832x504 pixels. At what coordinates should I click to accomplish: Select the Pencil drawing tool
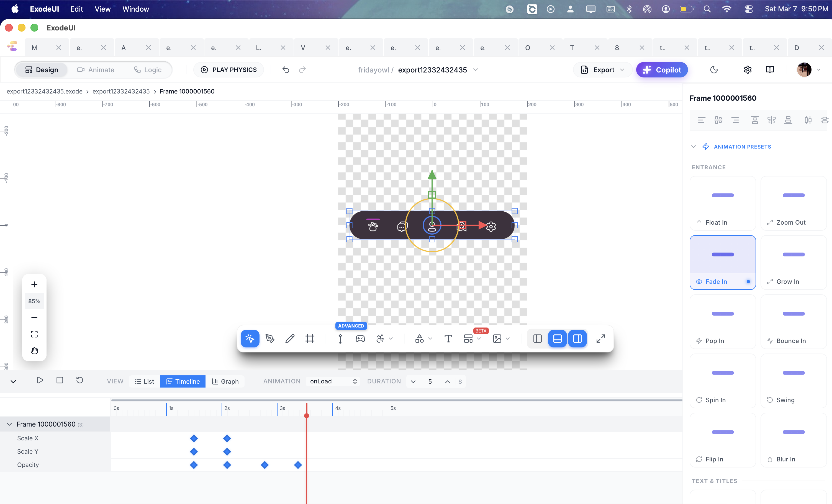click(x=290, y=339)
